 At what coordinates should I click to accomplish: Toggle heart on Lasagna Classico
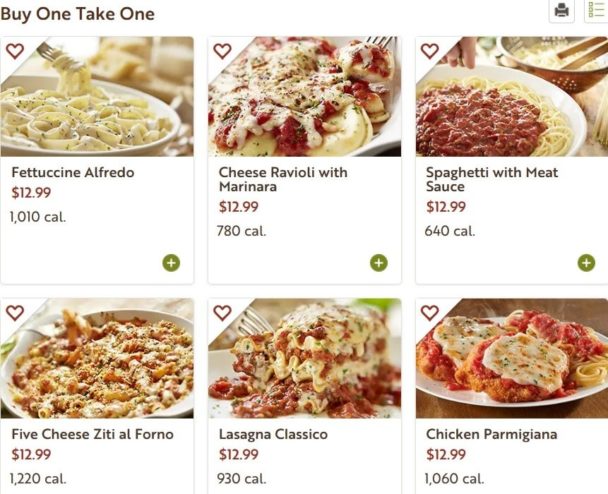(222, 313)
